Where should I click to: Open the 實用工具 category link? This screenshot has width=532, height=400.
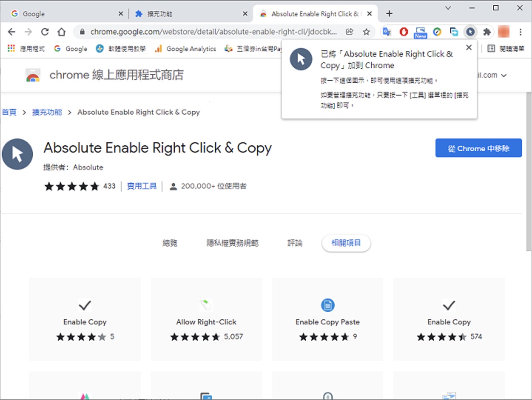pyautogui.click(x=142, y=186)
